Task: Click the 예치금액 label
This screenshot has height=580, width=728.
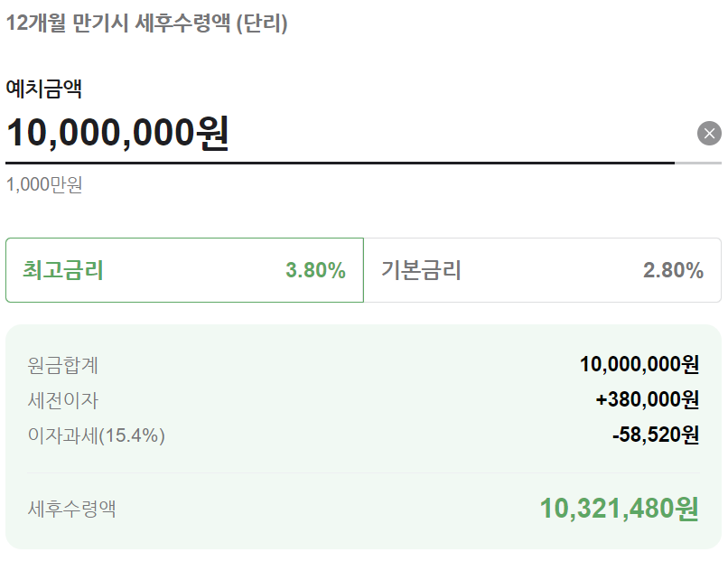Action: [43, 89]
